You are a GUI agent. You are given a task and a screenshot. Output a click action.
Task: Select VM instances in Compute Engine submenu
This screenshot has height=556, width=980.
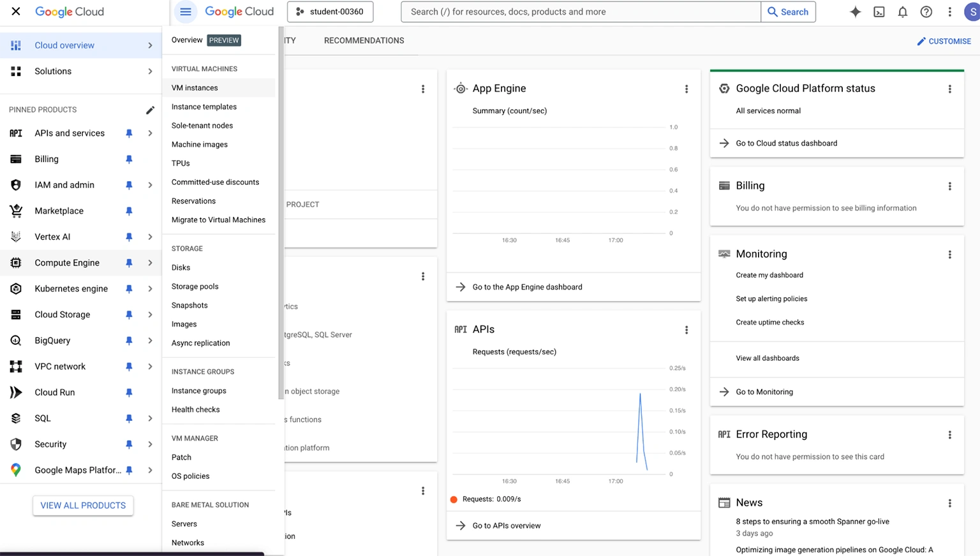[x=218, y=88]
